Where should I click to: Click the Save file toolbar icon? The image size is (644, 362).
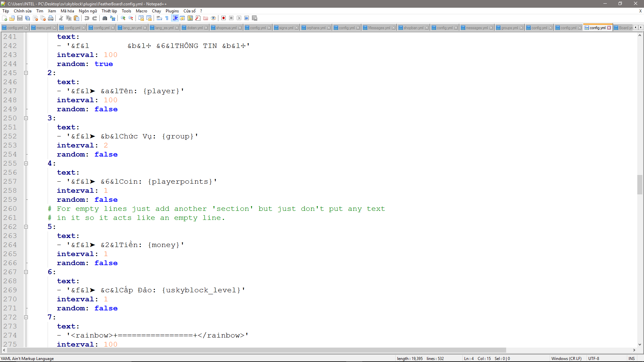[x=20, y=18]
